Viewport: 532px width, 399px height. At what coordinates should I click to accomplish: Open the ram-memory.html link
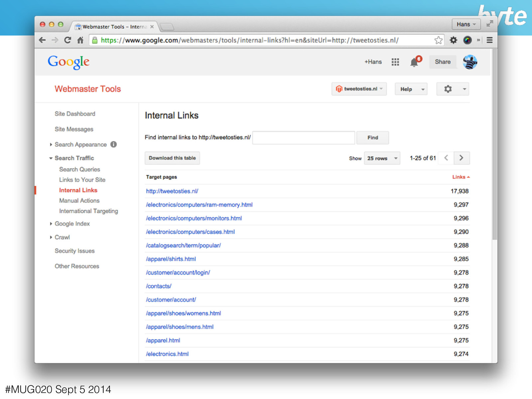point(199,205)
